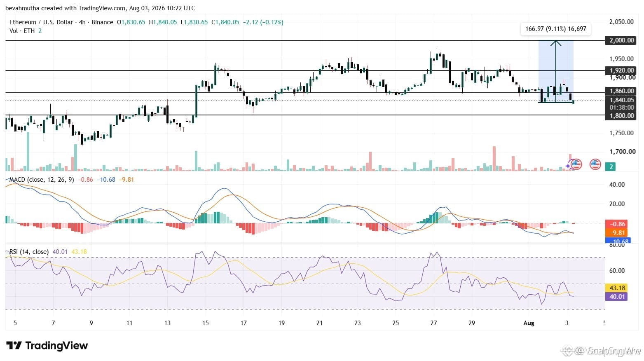Image resolution: width=644 pixels, height=361 pixels.
Task: Click date 15 on the time axis
Action: 205,323
